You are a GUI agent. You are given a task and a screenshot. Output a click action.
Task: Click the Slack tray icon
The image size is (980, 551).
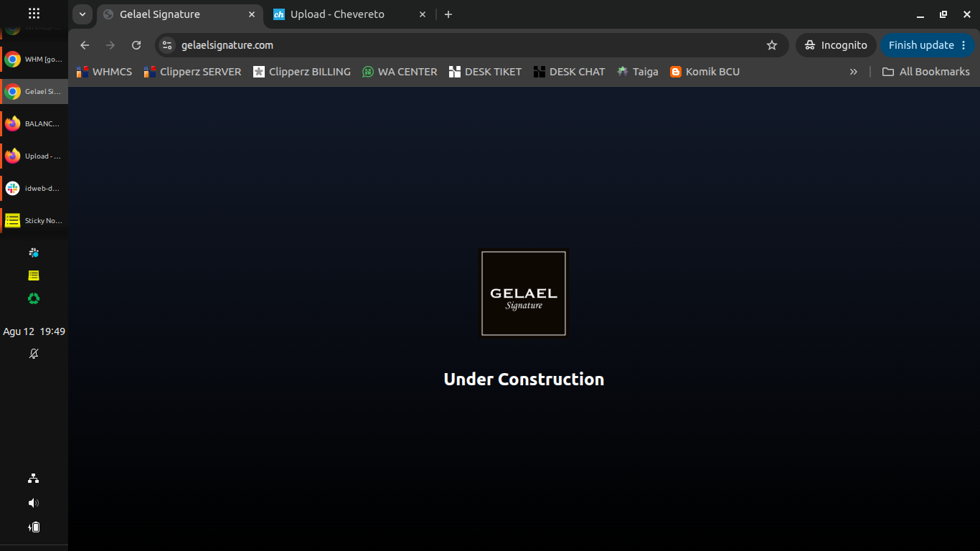click(x=34, y=253)
